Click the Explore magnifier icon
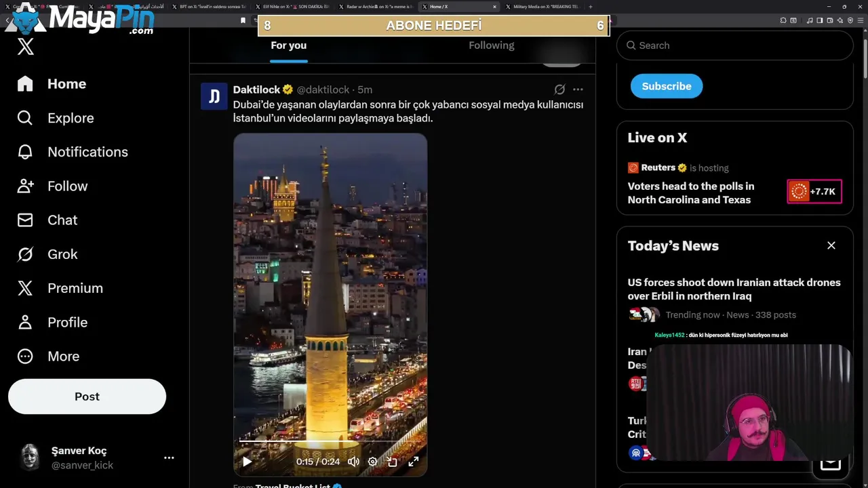Image resolution: width=868 pixels, height=488 pixels. point(25,118)
